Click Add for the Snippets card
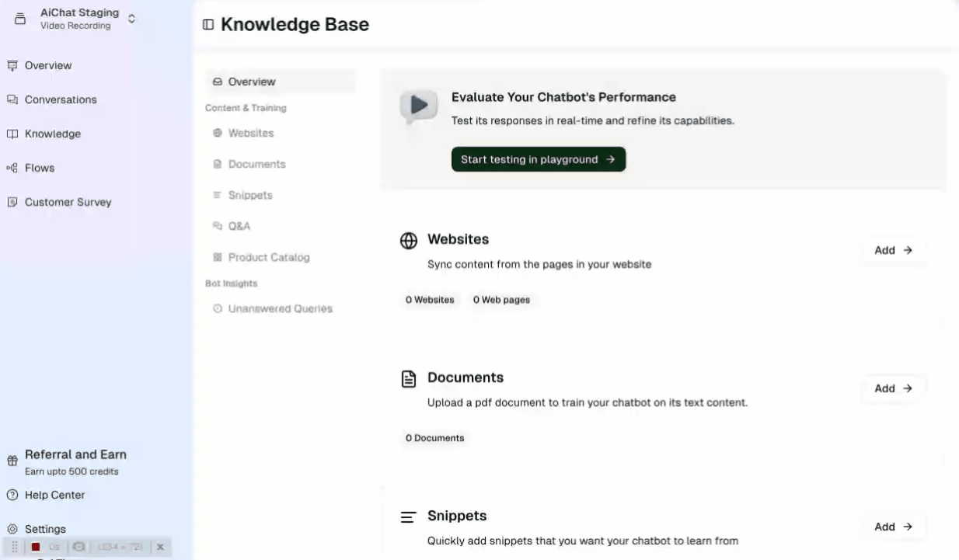 point(893,527)
